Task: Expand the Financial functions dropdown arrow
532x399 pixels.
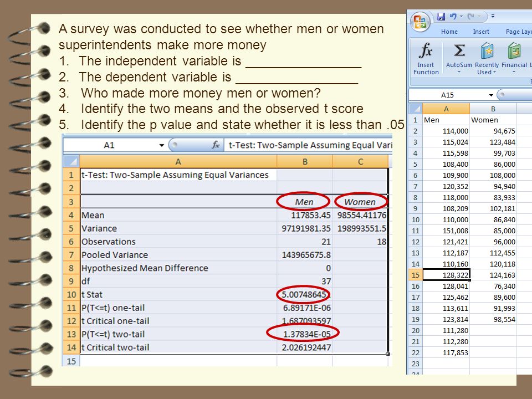Action: pyautogui.click(x=514, y=72)
